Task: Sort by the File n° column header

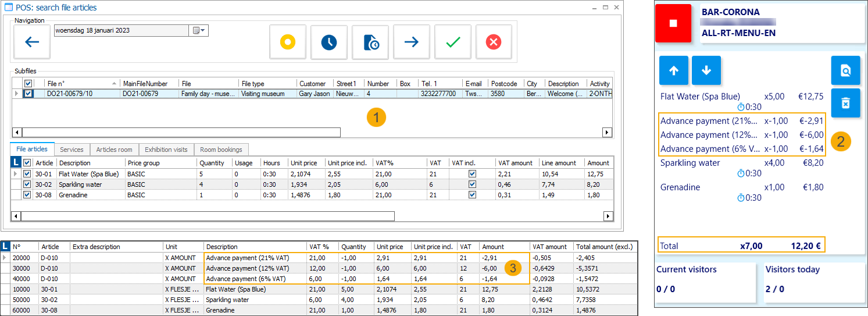Action: pyautogui.click(x=81, y=84)
